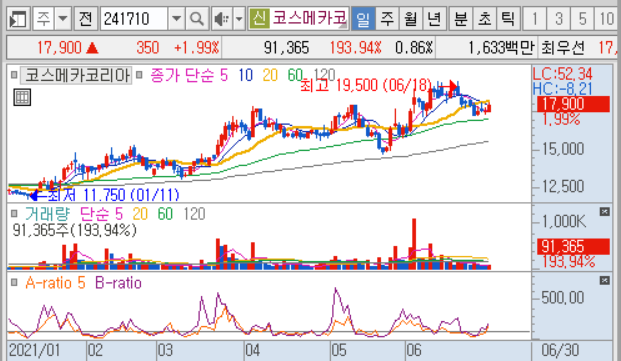Click the 전 button beside stock code
Image resolution: width=621 pixels, height=361 pixels.
click(85, 19)
